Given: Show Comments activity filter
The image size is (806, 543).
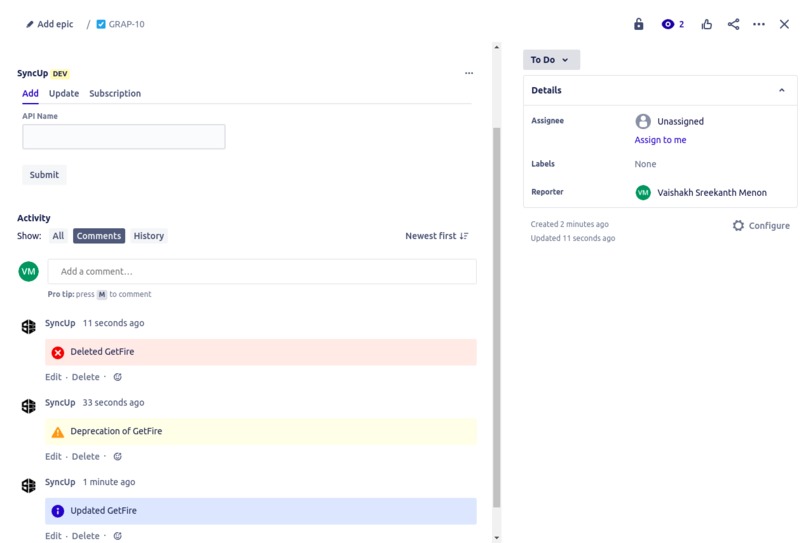Looking at the screenshot, I should coord(99,236).
